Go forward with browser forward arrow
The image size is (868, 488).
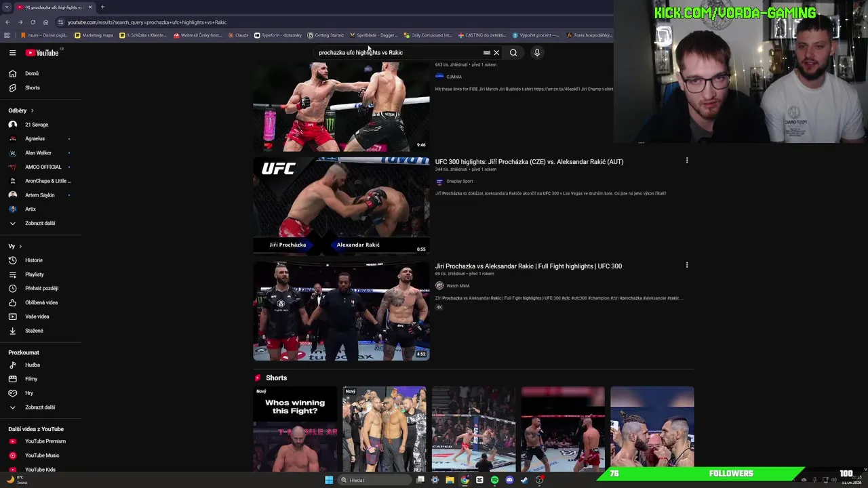click(20, 22)
